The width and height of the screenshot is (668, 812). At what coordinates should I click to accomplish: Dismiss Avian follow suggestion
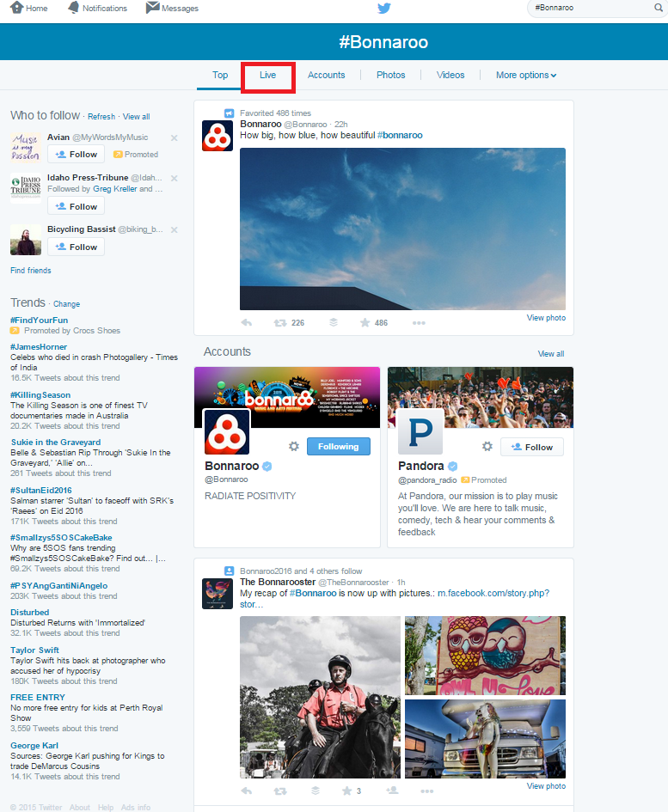pyautogui.click(x=175, y=137)
